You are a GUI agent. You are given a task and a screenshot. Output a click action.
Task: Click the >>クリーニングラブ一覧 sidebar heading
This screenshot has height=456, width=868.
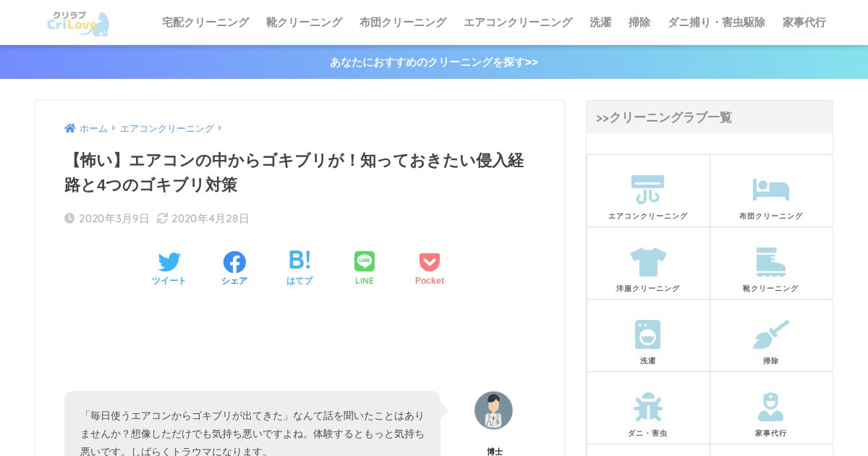tap(664, 117)
